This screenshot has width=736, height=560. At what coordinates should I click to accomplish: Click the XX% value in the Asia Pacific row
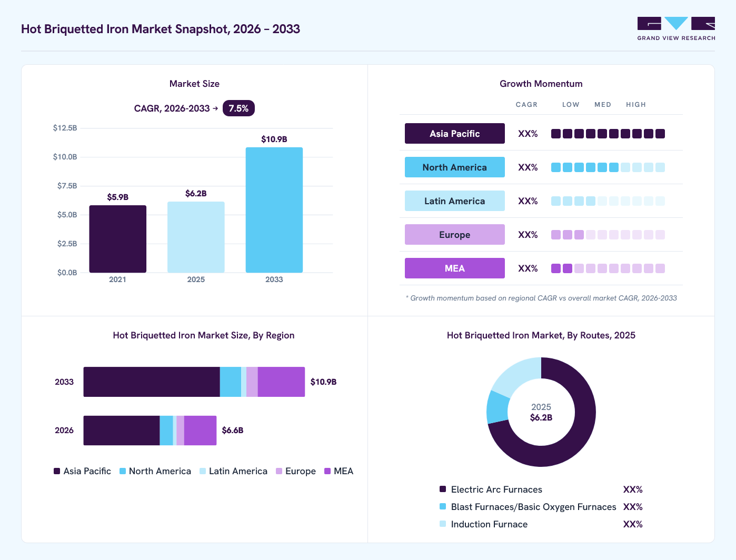pyautogui.click(x=528, y=134)
